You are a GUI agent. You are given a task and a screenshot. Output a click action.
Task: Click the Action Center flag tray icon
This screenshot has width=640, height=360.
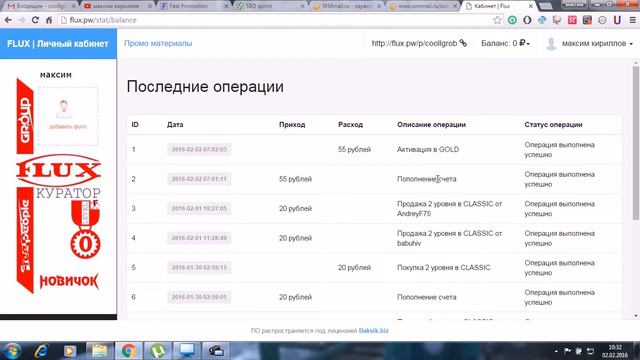567,351
